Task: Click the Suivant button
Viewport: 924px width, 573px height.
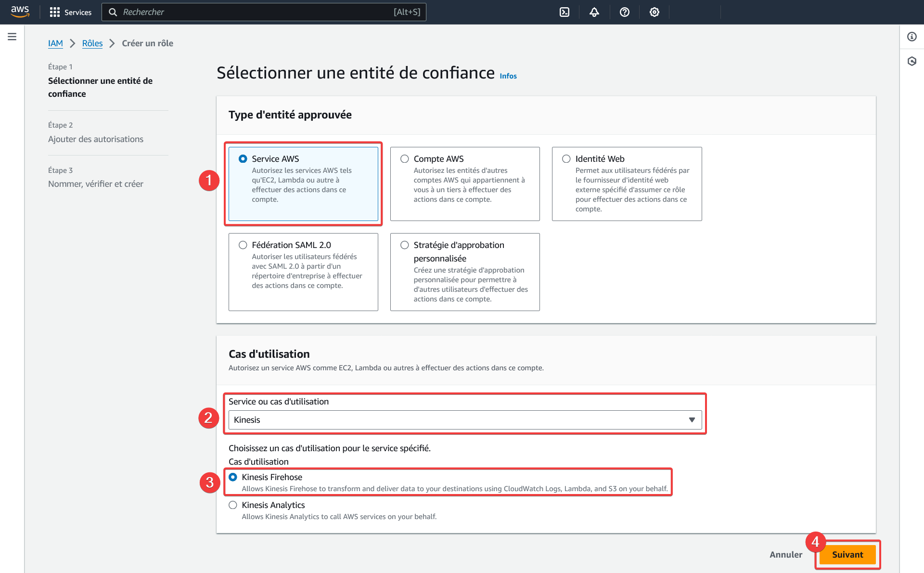Action: 847,555
